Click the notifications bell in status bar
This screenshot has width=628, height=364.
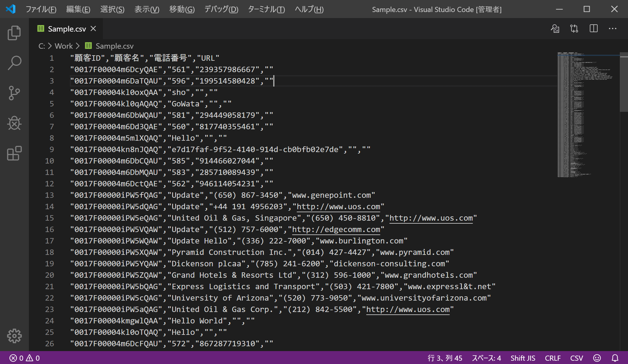point(615,358)
